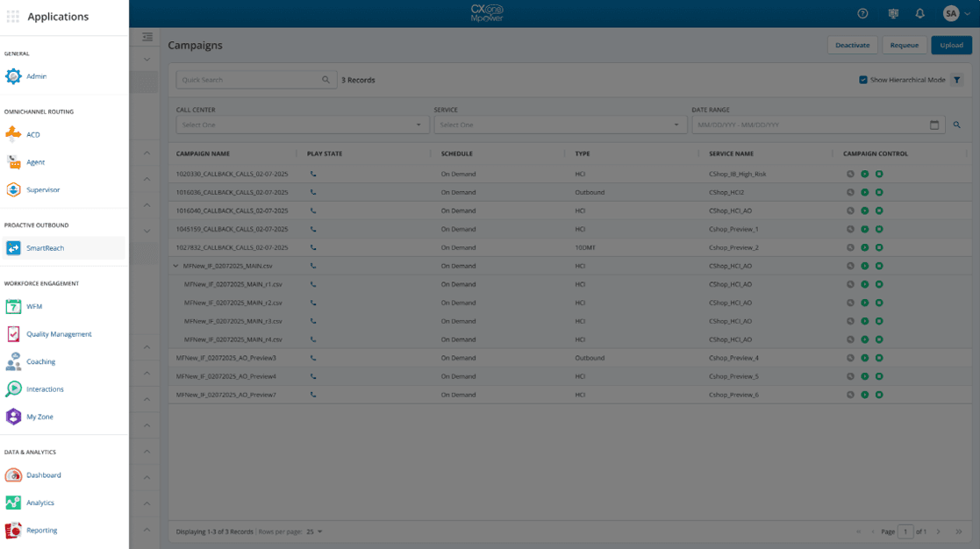Image resolution: width=980 pixels, height=549 pixels.
Task: Click the Requeue button
Action: pyautogui.click(x=905, y=45)
